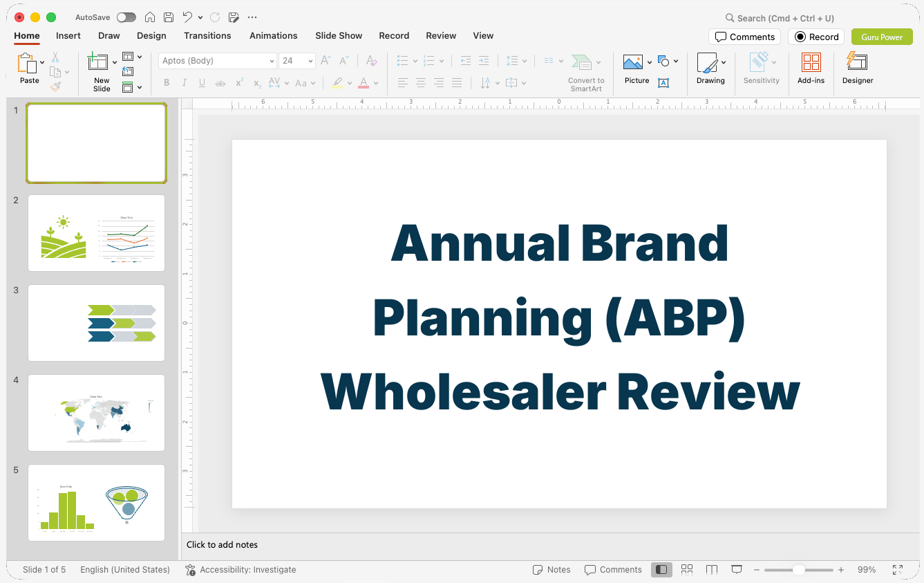Open the Undo history dropdown arrow

(200, 17)
